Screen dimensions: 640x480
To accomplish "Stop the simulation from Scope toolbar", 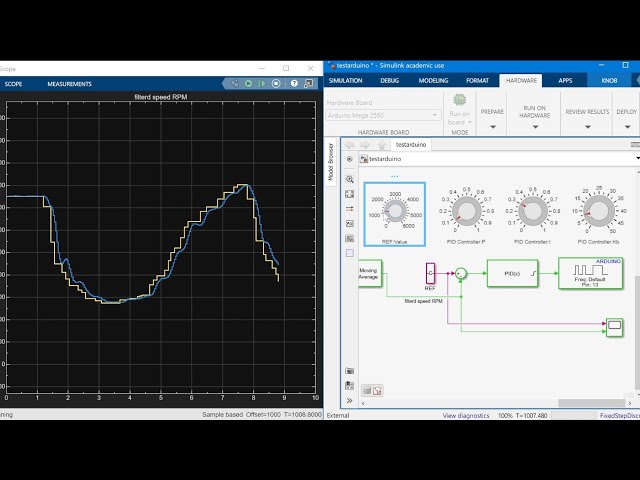I will (x=276, y=84).
